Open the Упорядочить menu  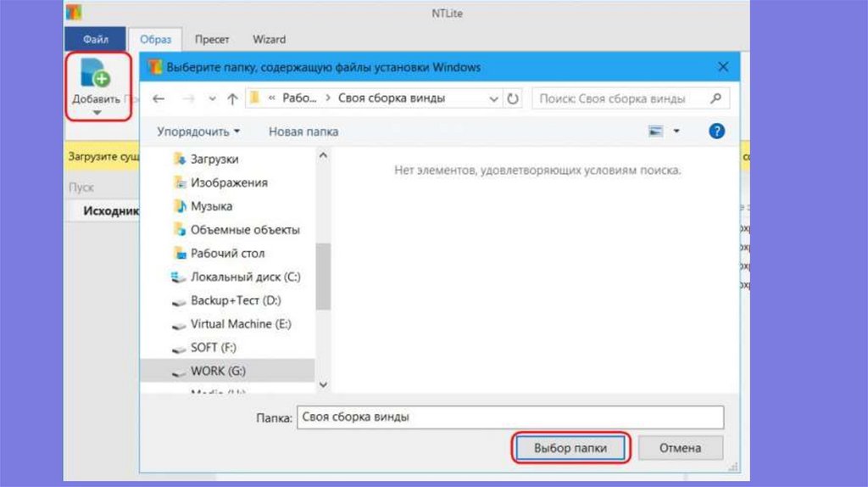pyautogui.click(x=198, y=132)
